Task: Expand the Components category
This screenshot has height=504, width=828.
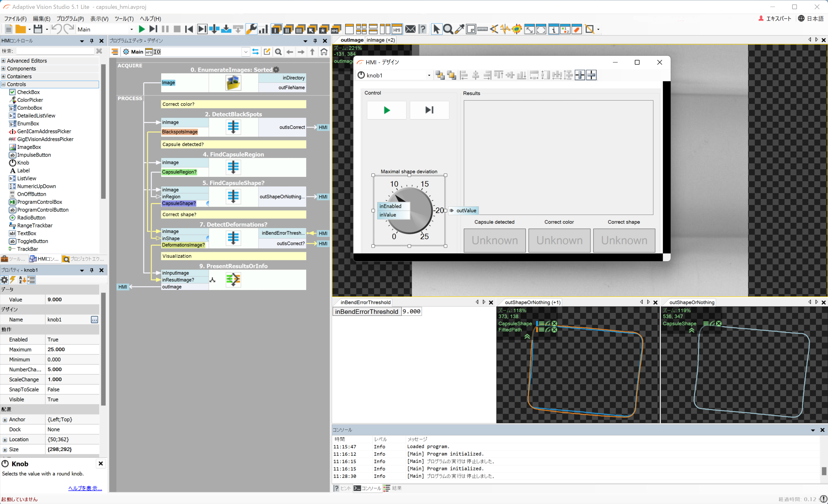Action: (x=3, y=68)
